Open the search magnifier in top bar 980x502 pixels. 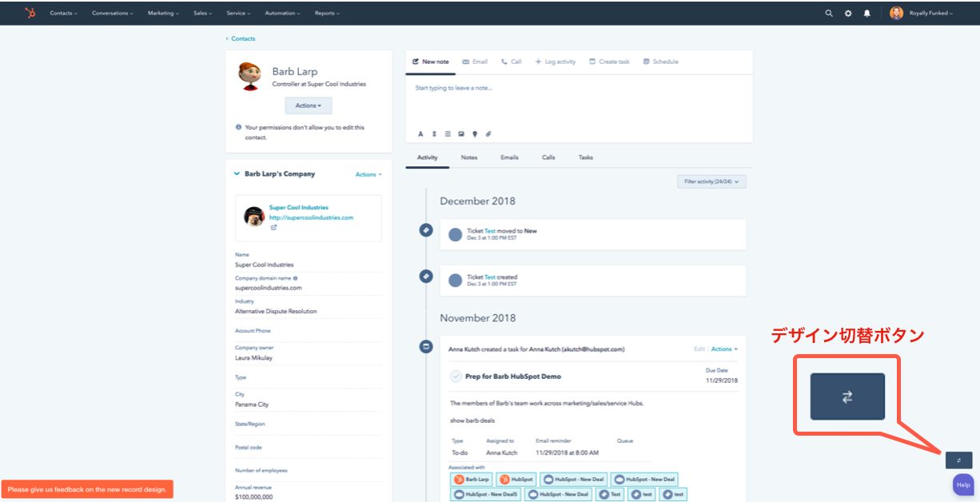pyautogui.click(x=829, y=13)
